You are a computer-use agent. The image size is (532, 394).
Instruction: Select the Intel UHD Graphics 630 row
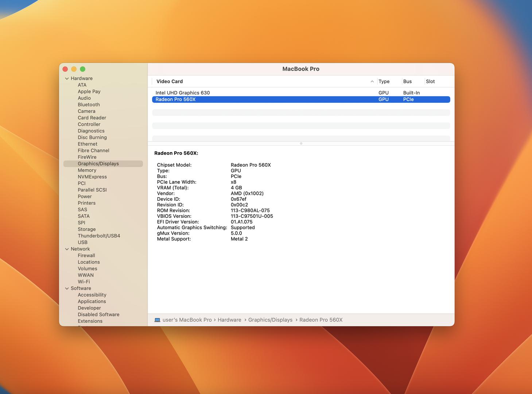click(301, 93)
